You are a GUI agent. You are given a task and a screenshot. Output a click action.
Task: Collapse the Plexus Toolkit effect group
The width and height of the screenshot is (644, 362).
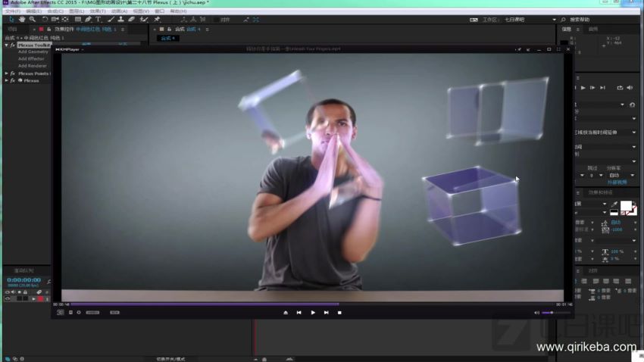click(x=7, y=45)
